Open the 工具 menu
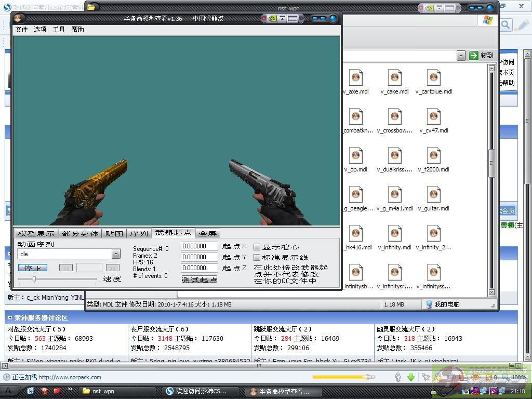 (x=59, y=30)
